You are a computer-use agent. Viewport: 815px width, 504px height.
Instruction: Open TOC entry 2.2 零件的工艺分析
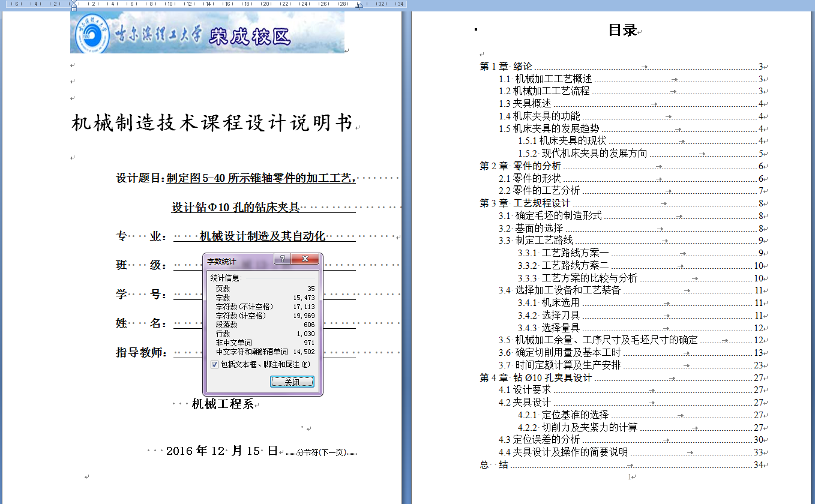tap(631, 191)
